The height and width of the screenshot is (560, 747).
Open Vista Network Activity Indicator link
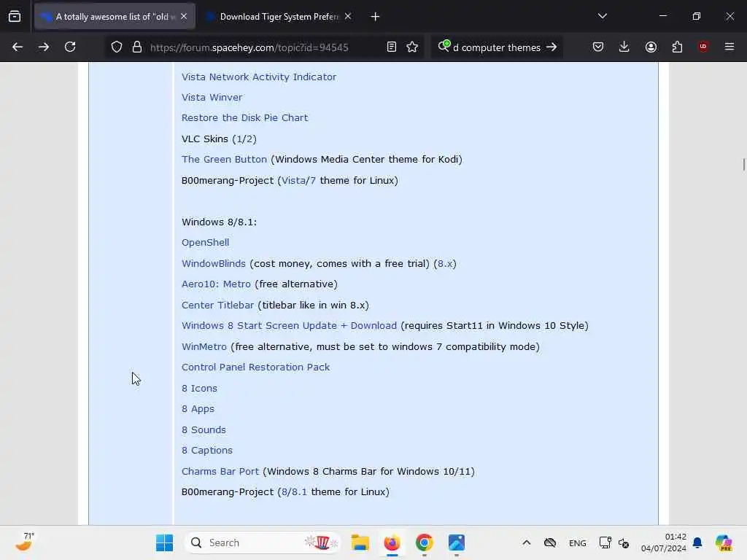pyautogui.click(x=259, y=77)
